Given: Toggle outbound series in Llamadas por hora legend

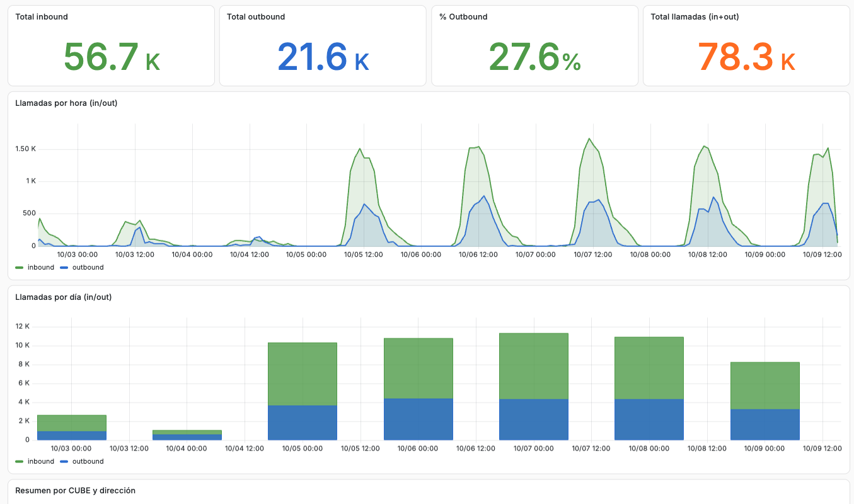Looking at the screenshot, I should [x=88, y=267].
